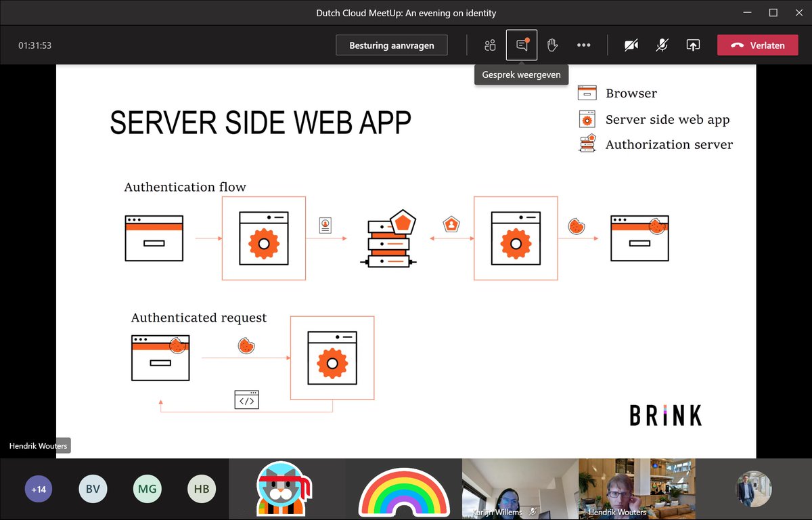Open more actions ellipsis menu

coord(583,45)
